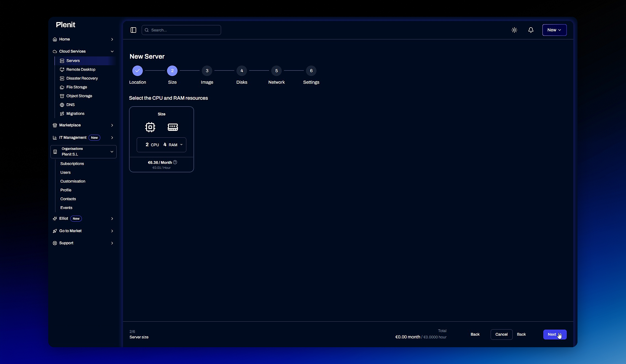The width and height of the screenshot is (626, 364).
Task: Click Back button right of Cancel
Action: (x=521, y=335)
